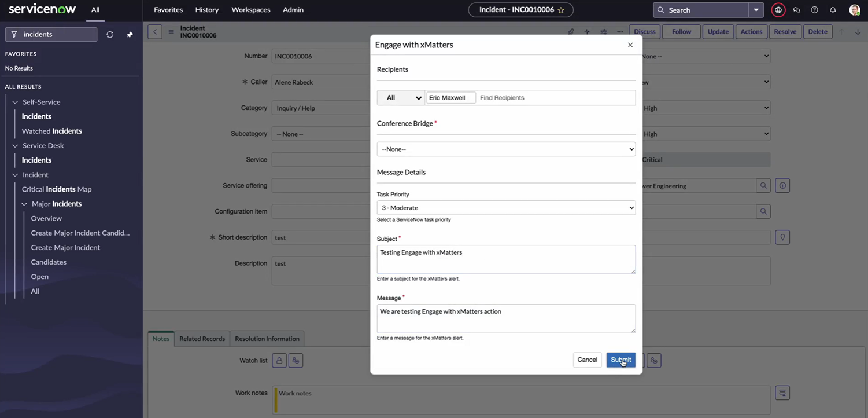Screen dimensions: 868x418
Task: Open the global search options dropdown arrow
Action: (756, 10)
